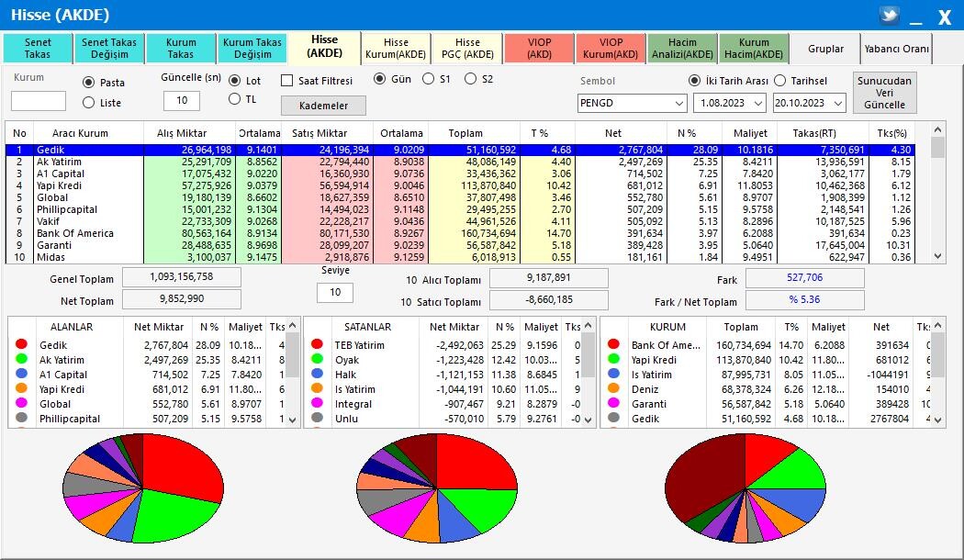This screenshot has height=560, width=964.
Task: Select the Liste radio button
Action: 88,103
